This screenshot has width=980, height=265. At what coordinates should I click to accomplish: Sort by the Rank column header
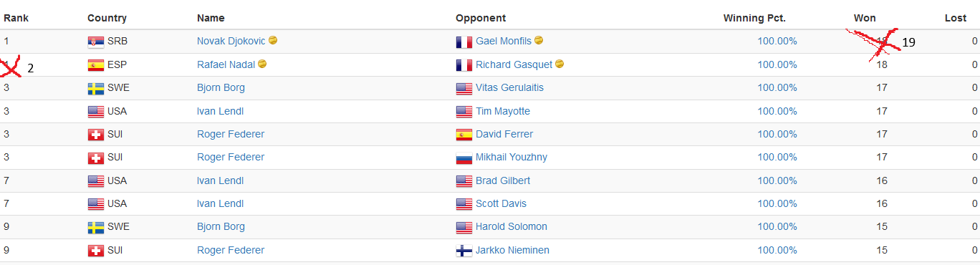coord(16,18)
